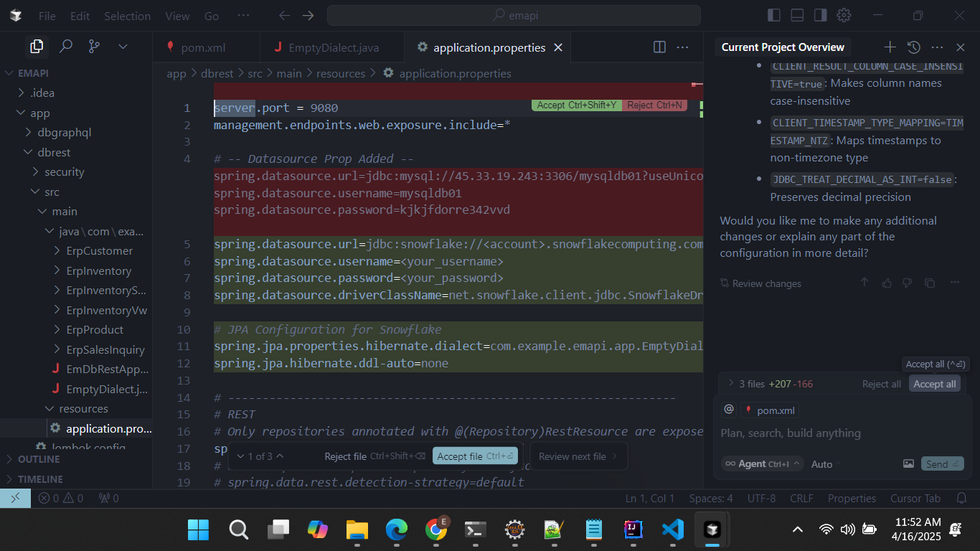Viewport: 980px width, 551px height.
Task: Open chat response more options ellipsis
Action: click(955, 283)
